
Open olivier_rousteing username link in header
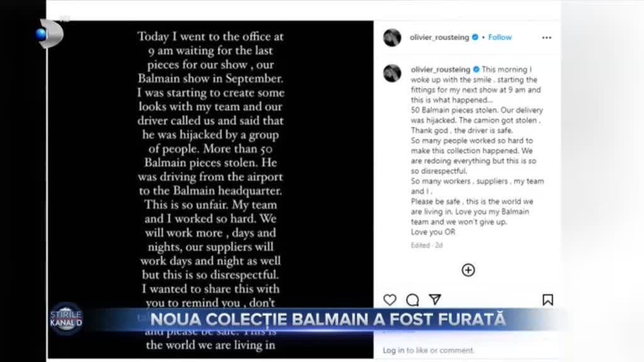click(440, 37)
